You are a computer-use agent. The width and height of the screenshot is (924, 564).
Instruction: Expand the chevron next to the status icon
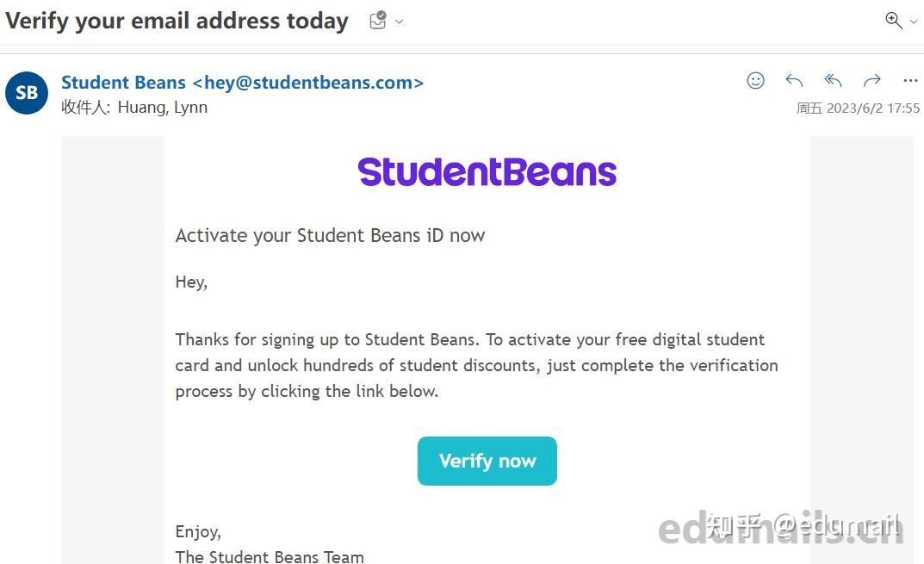point(398,23)
